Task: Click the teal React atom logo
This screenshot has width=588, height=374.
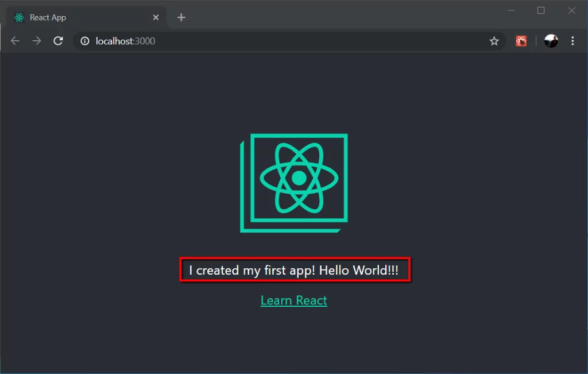Action: tap(294, 183)
